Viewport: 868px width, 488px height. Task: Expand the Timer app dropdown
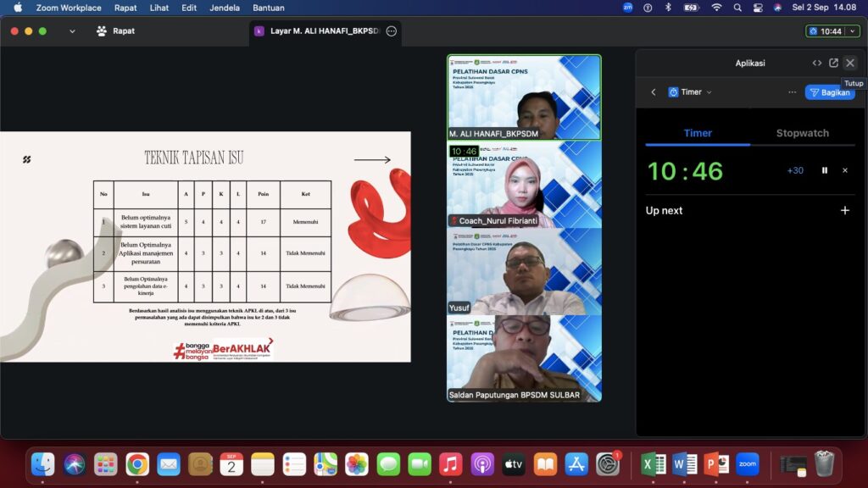coord(691,91)
